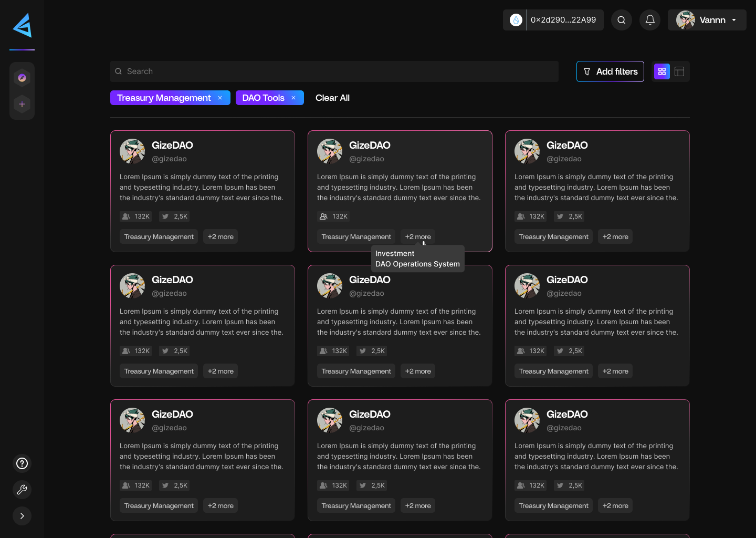Open GizeDAO title on the last top-row card
Screen dimensions: 756x538
[x=567, y=145]
